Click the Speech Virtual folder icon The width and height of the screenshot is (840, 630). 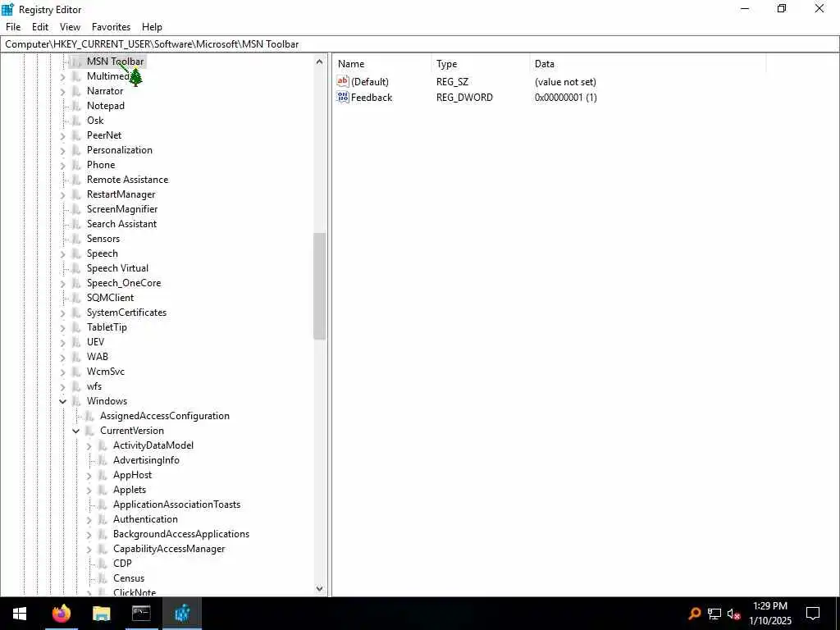[x=77, y=268]
